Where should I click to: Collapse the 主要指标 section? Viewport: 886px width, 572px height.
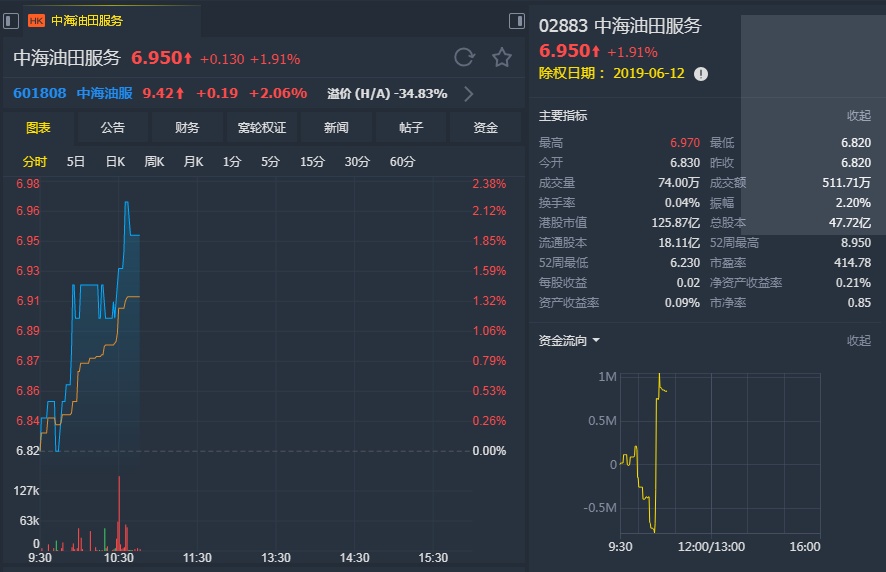[858, 116]
